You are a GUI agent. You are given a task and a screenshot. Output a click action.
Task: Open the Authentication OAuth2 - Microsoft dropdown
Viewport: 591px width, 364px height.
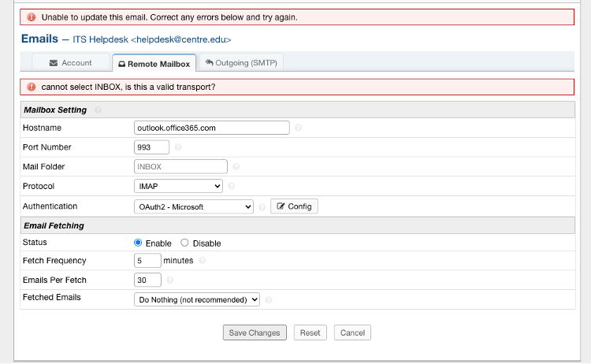coord(194,206)
